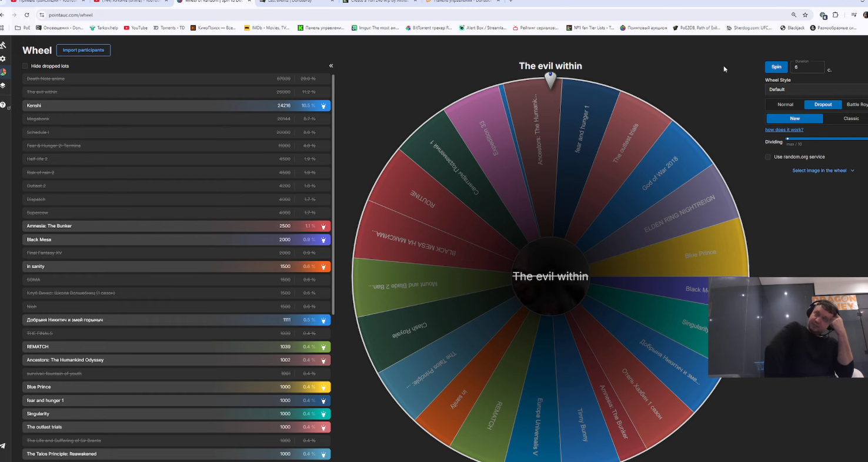The width and height of the screenshot is (868, 462).
Task: Click the Dividing slider track
Action: click(827, 139)
